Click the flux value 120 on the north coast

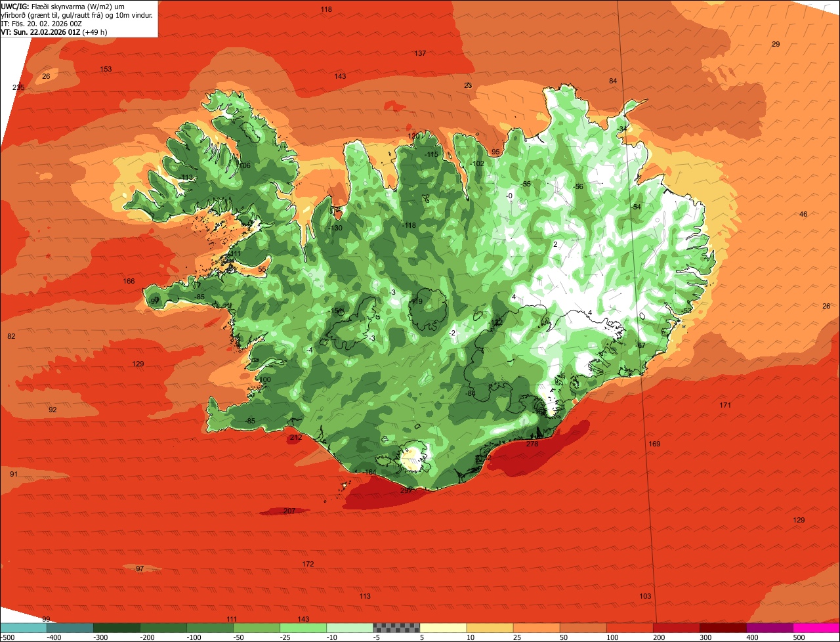[413, 137]
